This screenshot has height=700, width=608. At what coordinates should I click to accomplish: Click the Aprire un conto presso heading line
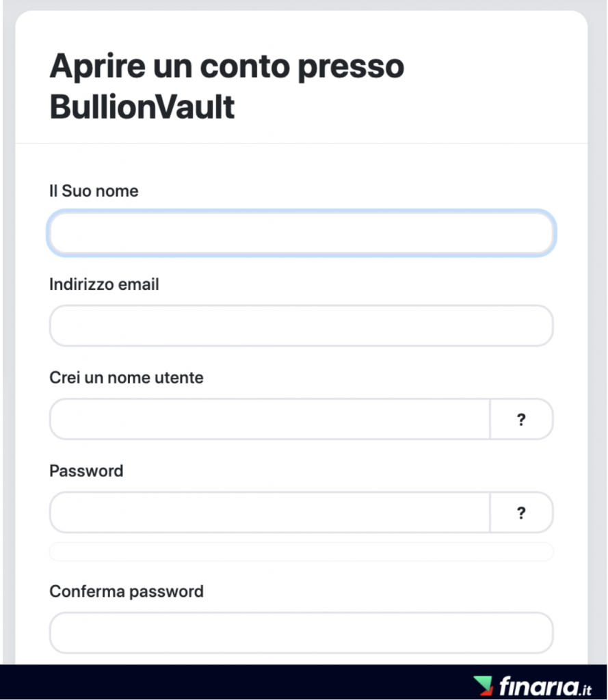coord(227,66)
